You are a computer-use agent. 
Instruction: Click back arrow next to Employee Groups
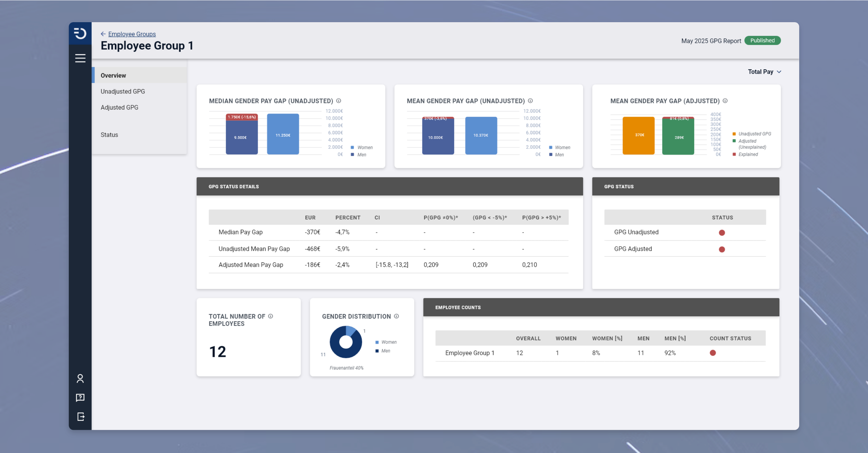click(103, 34)
